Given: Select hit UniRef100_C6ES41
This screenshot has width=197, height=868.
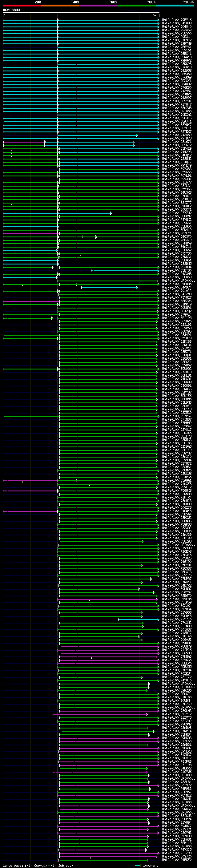Looking at the screenshot, I should click(176, 54).
